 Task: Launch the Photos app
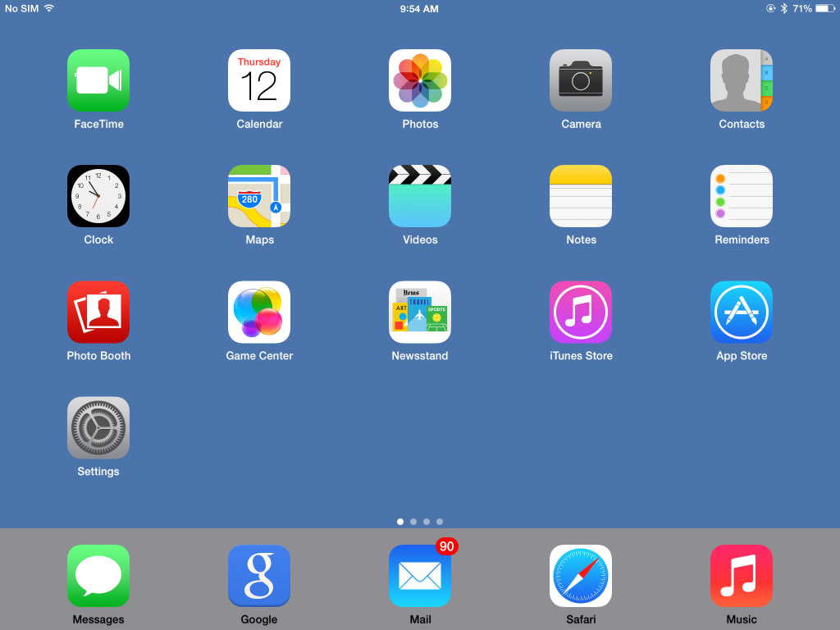click(x=420, y=80)
